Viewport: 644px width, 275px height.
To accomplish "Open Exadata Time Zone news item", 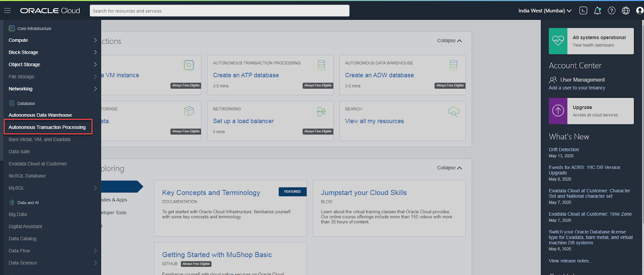I will tap(590, 214).
